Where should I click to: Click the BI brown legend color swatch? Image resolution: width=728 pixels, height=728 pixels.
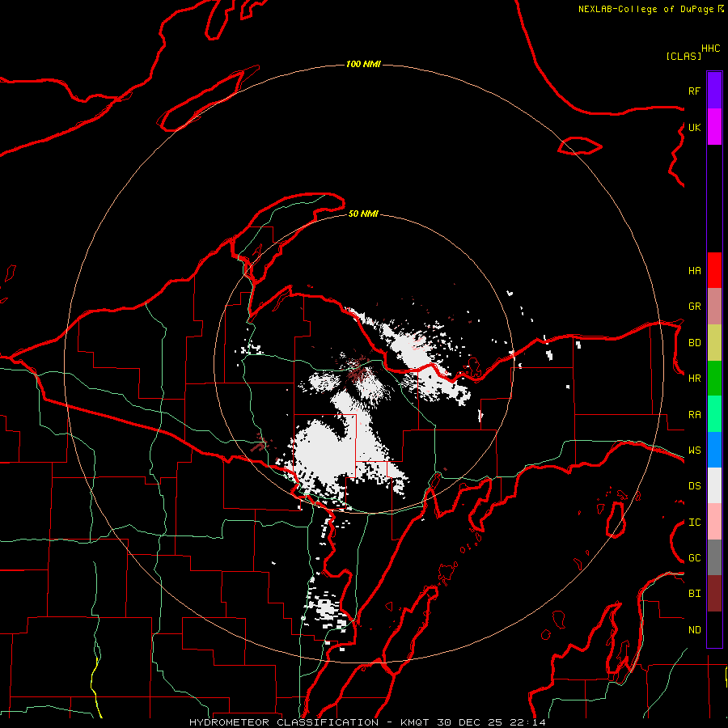(x=714, y=594)
